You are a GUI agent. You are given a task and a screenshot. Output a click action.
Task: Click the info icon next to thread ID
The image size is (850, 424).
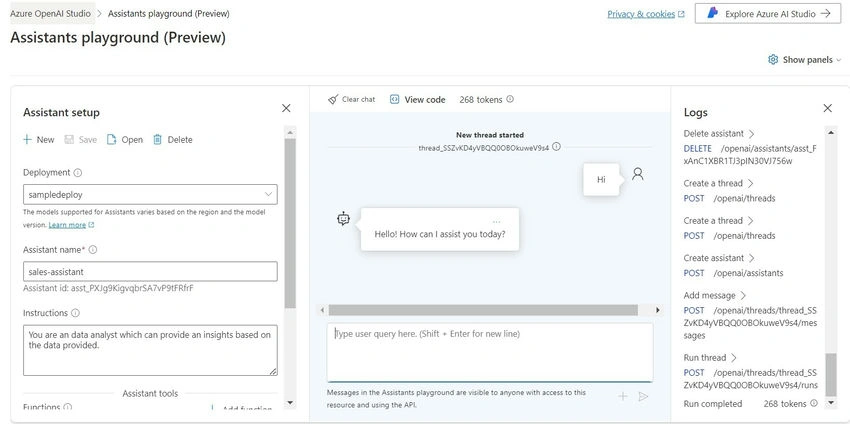pyautogui.click(x=556, y=147)
